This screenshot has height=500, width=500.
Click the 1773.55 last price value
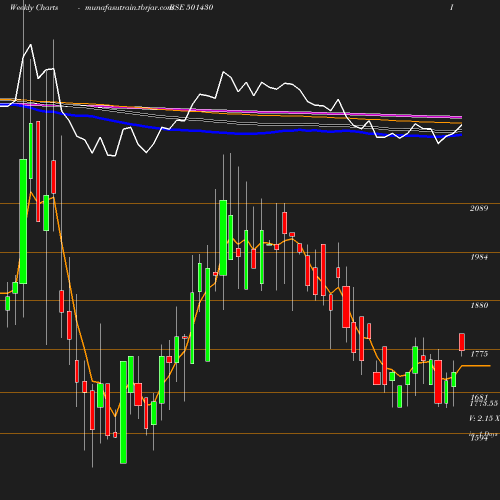tap(484, 403)
